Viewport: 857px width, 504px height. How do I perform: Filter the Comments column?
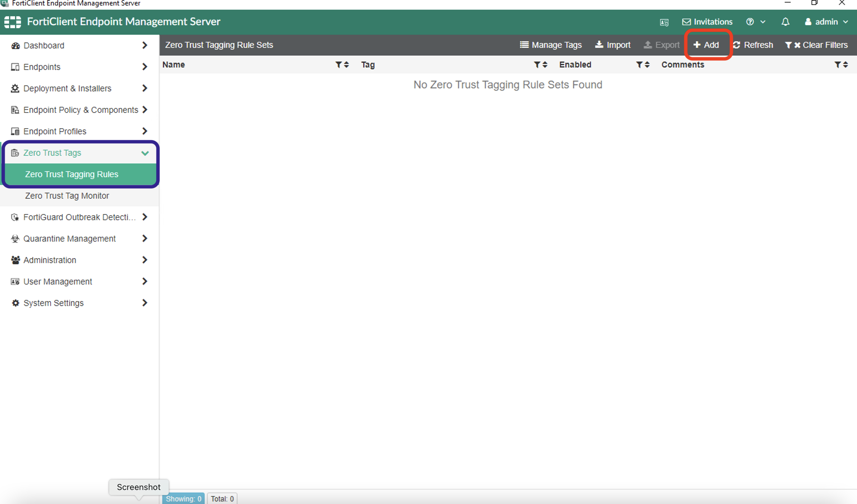(x=838, y=65)
